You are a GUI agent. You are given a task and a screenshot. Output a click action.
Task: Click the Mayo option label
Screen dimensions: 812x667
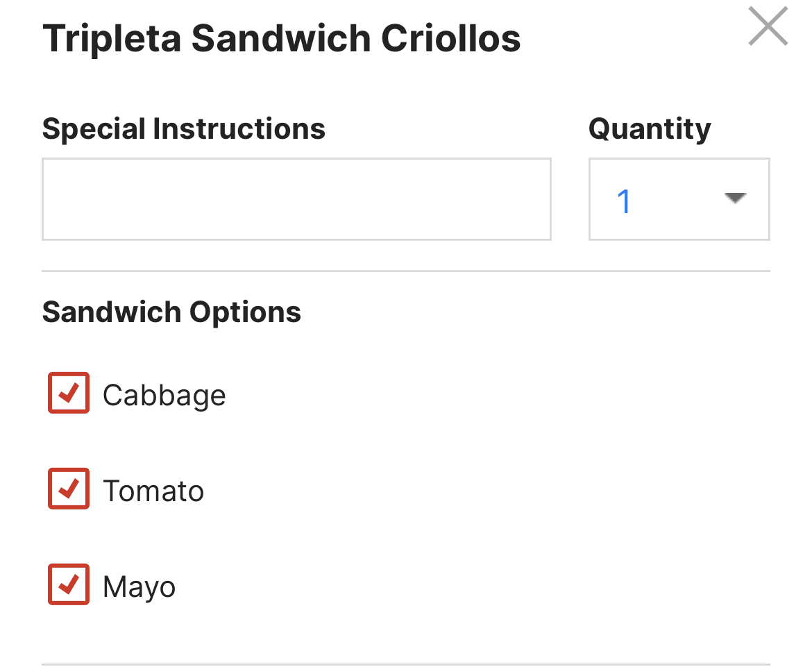coord(139,587)
